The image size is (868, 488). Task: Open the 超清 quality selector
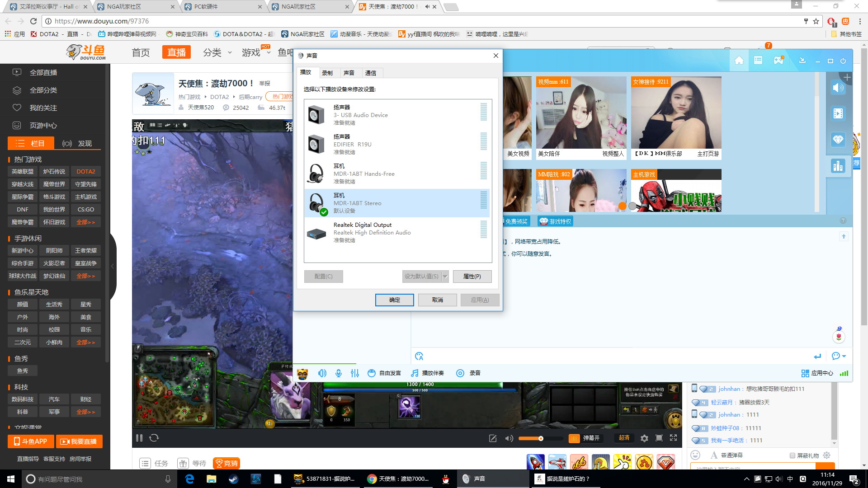(x=624, y=438)
